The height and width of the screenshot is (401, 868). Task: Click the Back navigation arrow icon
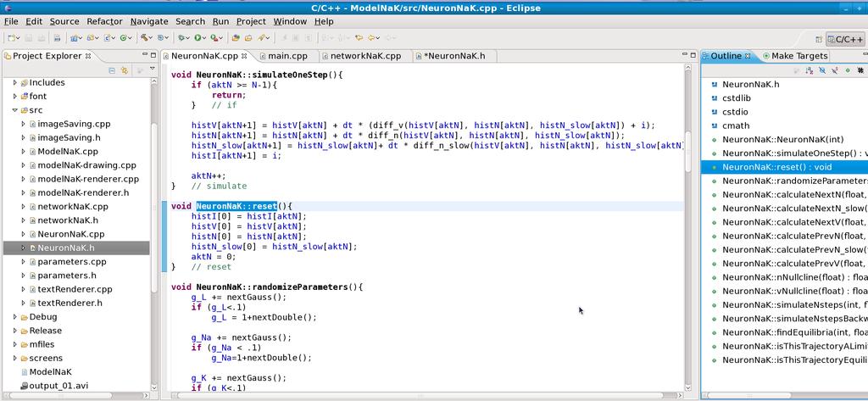[371, 37]
